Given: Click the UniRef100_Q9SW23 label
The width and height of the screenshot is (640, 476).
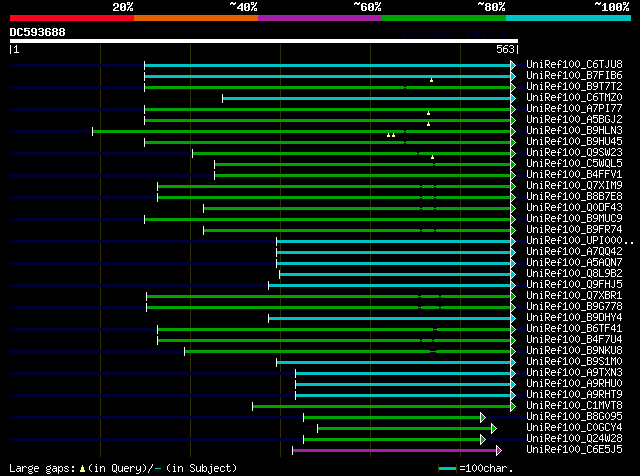Looking at the screenshot, I should pyautogui.click(x=574, y=153).
